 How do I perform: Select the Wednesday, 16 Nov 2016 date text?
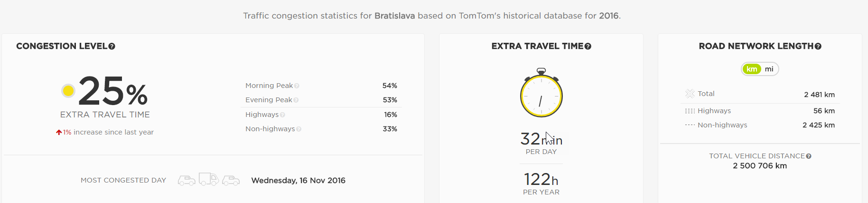298,181
